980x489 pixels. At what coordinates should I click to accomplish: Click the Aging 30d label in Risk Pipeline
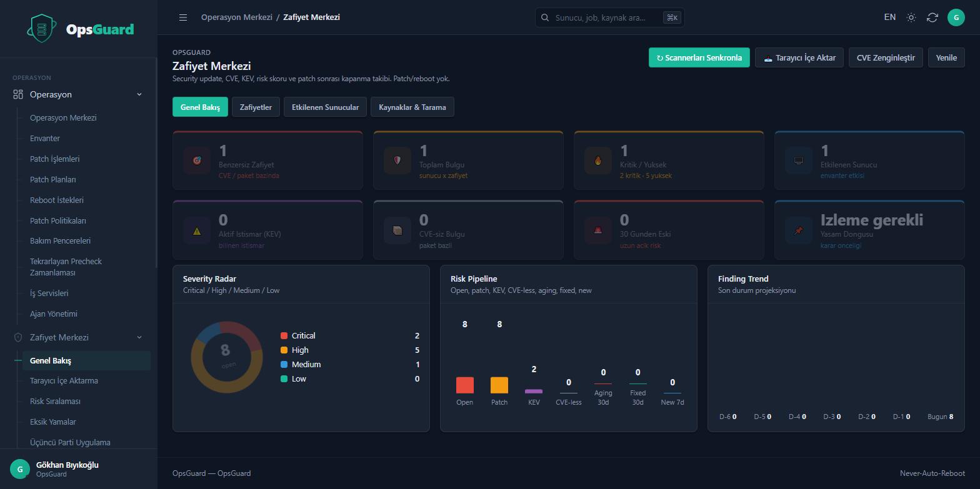point(603,397)
